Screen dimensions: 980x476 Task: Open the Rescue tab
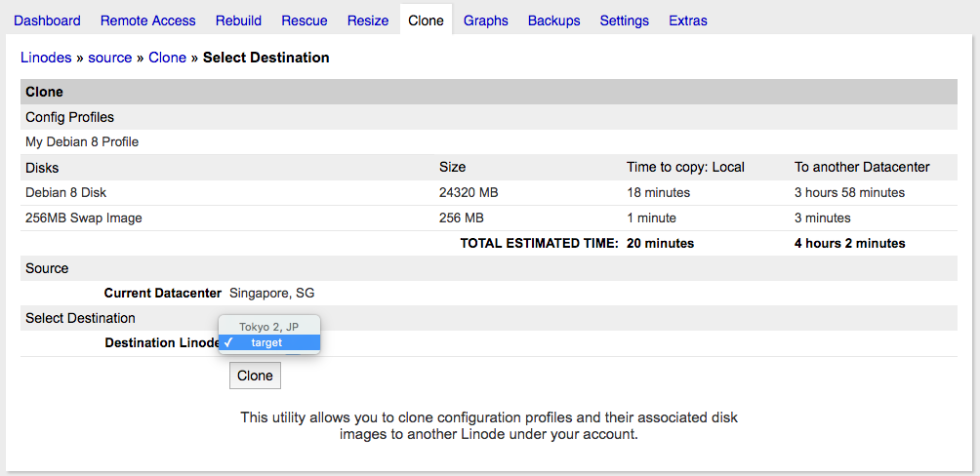point(305,20)
